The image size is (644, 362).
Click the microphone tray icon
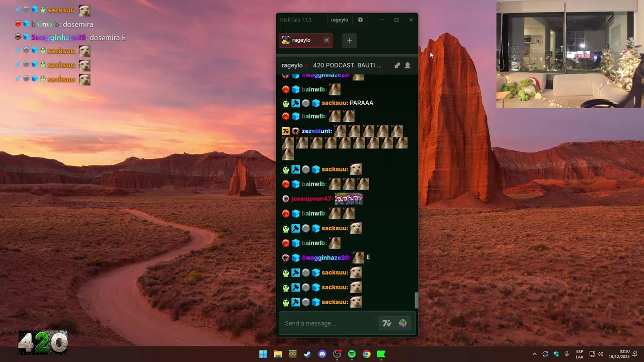point(567,354)
